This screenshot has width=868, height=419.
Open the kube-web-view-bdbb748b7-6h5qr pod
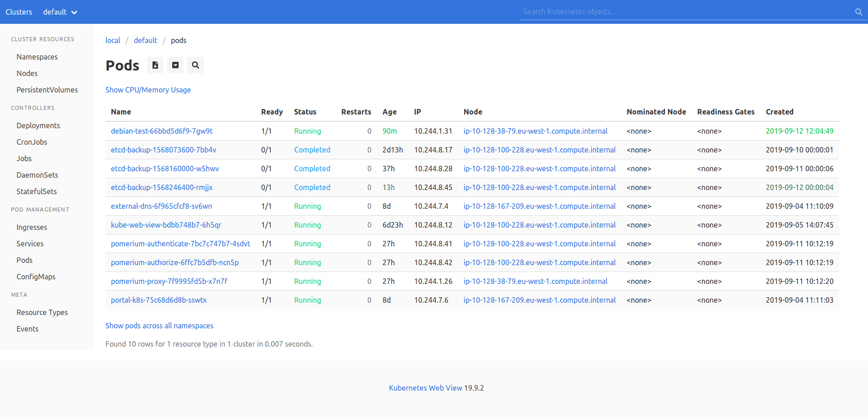(166, 225)
